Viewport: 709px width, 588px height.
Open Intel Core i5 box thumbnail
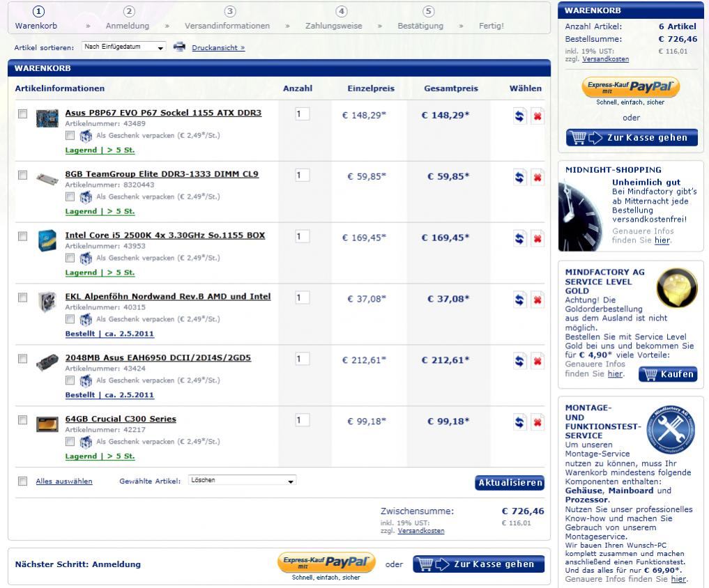tap(47, 240)
